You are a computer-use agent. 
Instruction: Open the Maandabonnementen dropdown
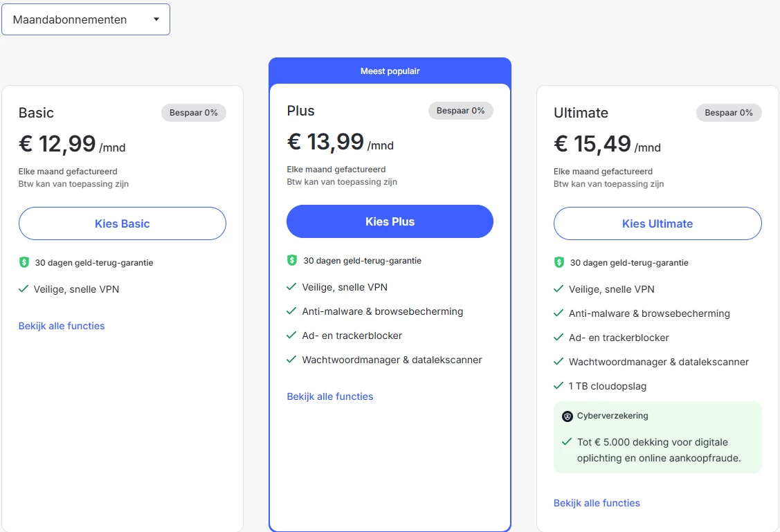click(x=86, y=19)
